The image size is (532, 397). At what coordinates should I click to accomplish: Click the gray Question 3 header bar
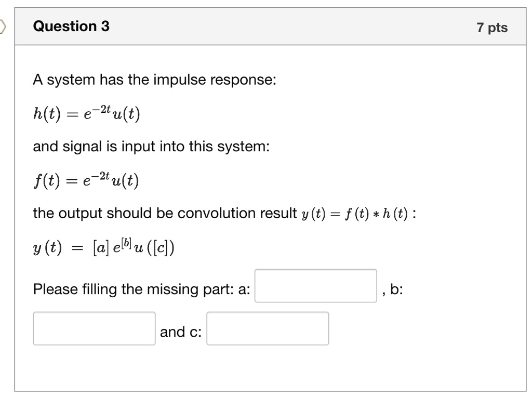click(x=270, y=27)
